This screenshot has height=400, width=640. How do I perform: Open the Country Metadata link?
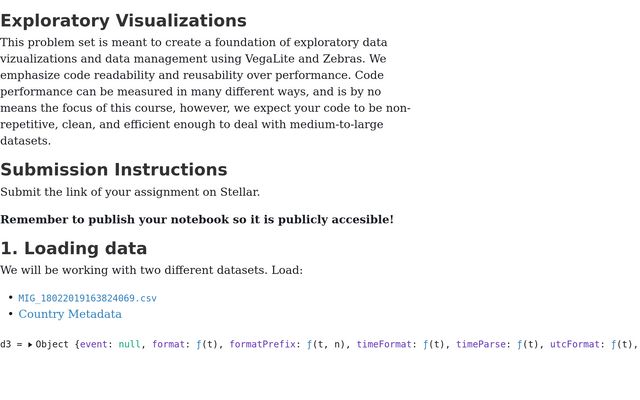click(70, 314)
